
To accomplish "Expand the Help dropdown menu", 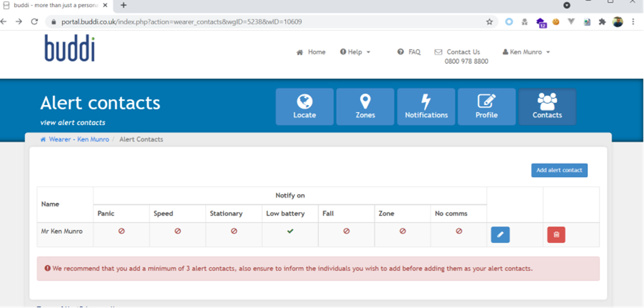I will coord(356,52).
